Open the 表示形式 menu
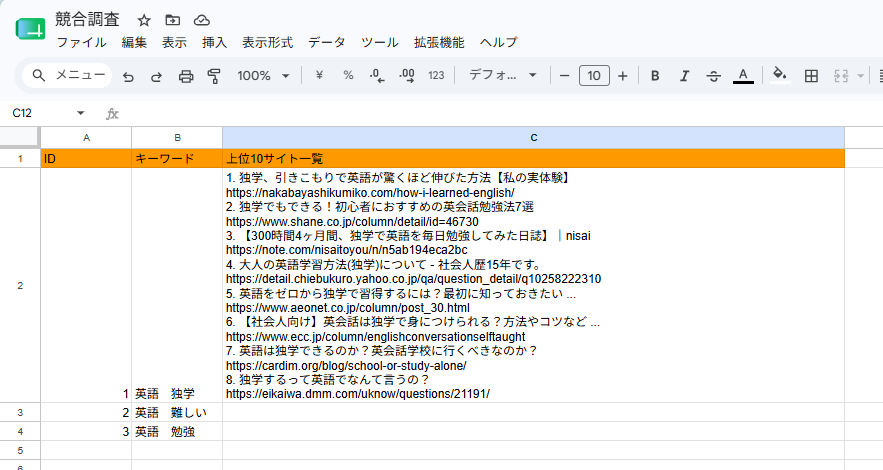883x470 pixels. click(267, 42)
